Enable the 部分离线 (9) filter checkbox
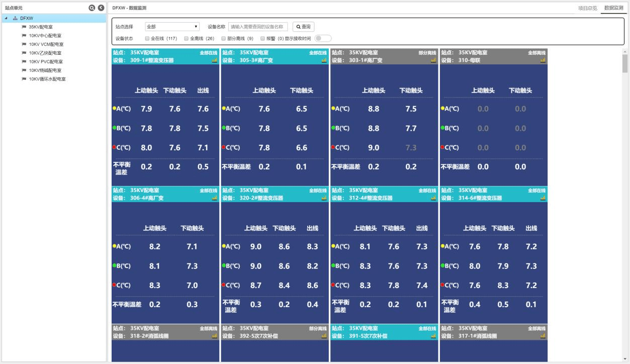The image size is (630, 364). click(x=223, y=38)
